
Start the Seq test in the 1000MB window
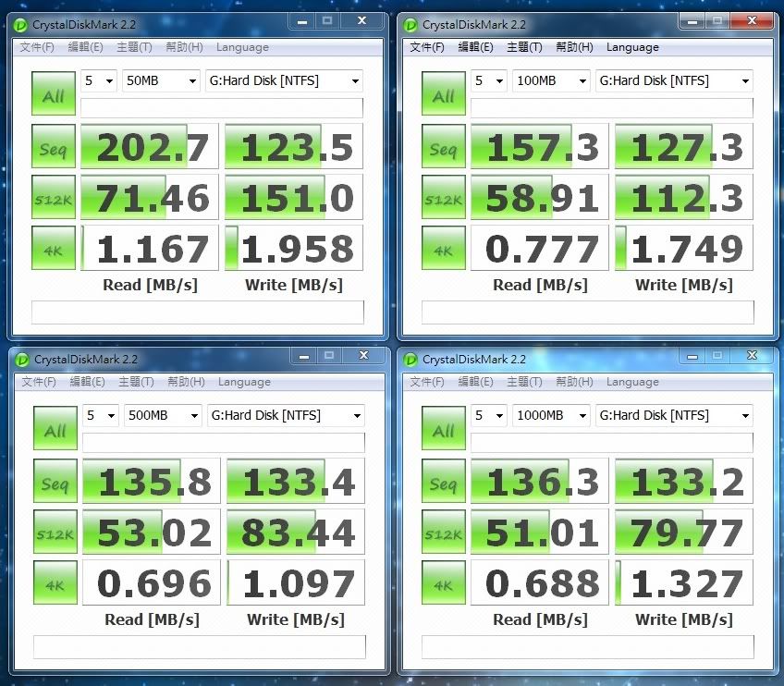(x=444, y=481)
